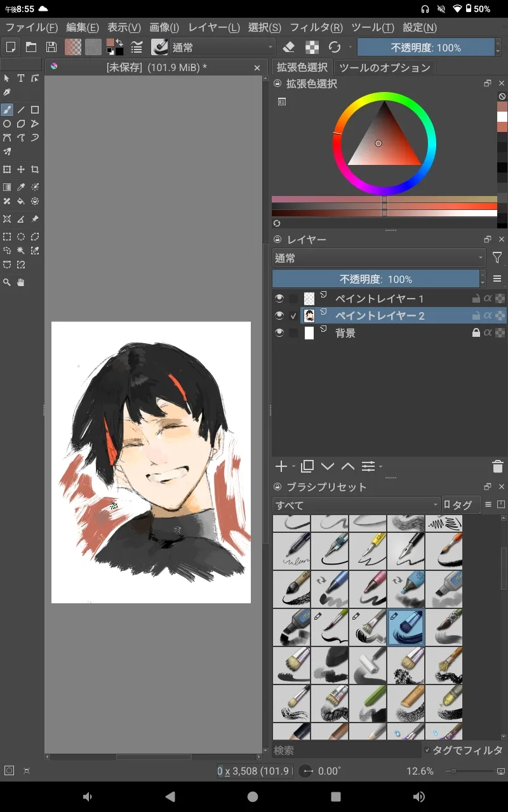Image resolution: width=508 pixels, height=812 pixels.
Task: Open the layers panel hamburger menu
Action: 497,279
